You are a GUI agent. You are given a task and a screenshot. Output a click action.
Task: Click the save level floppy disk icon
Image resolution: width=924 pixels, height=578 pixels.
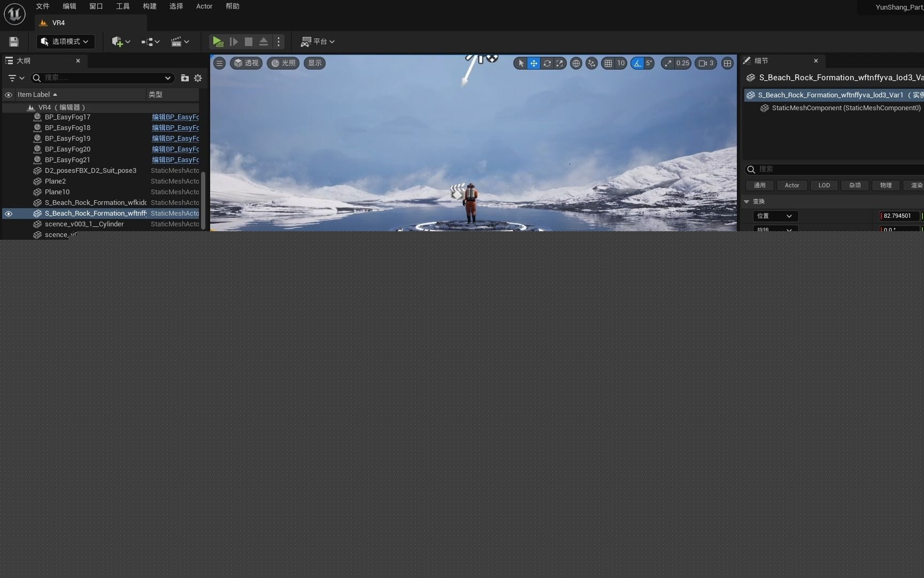click(x=14, y=42)
